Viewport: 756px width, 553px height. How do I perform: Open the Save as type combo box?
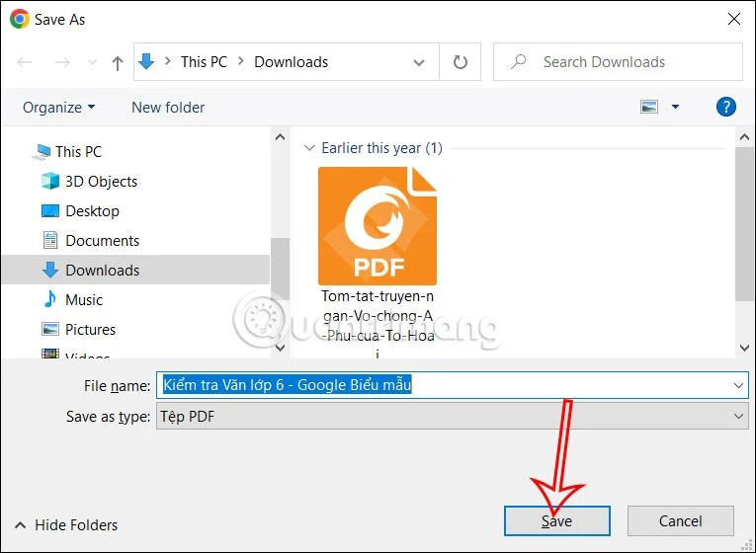click(x=453, y=416)
